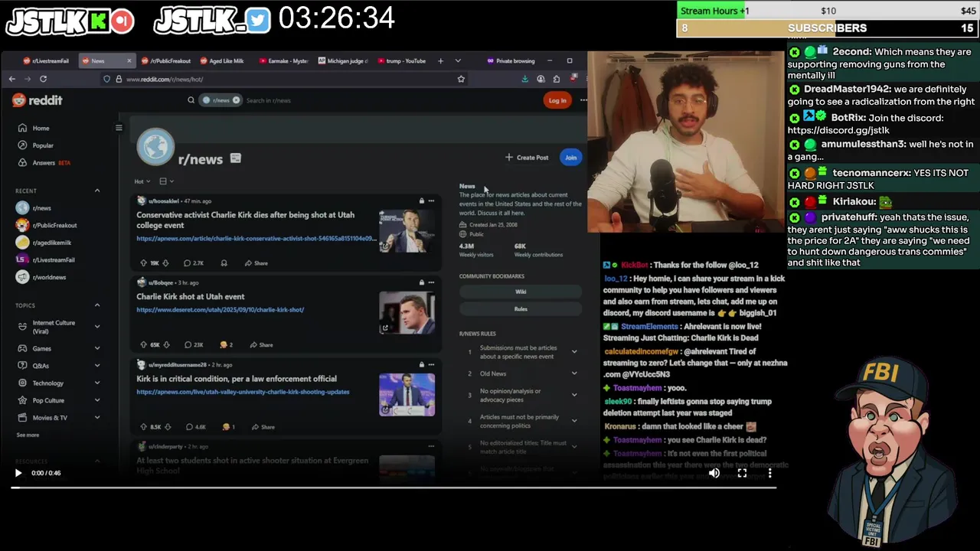Click Create Post
The image size is (980, 551).
[527, 158]
